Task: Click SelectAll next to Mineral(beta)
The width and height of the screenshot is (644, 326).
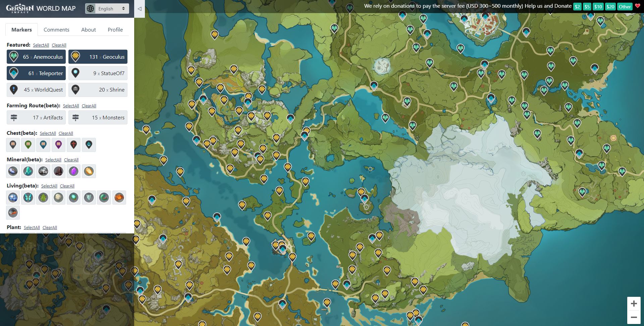Action: pos(53,160)
